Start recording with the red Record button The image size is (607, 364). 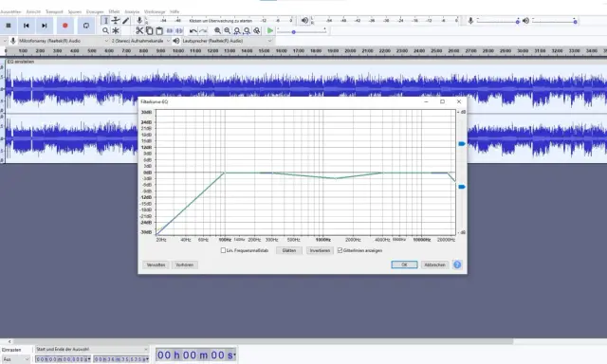pos(65,26)
